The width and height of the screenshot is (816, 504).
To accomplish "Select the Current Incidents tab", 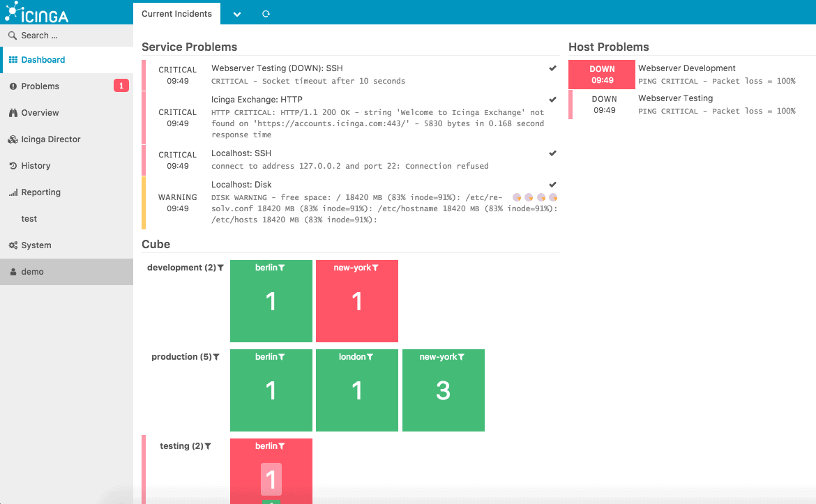I will click(176, 14).
